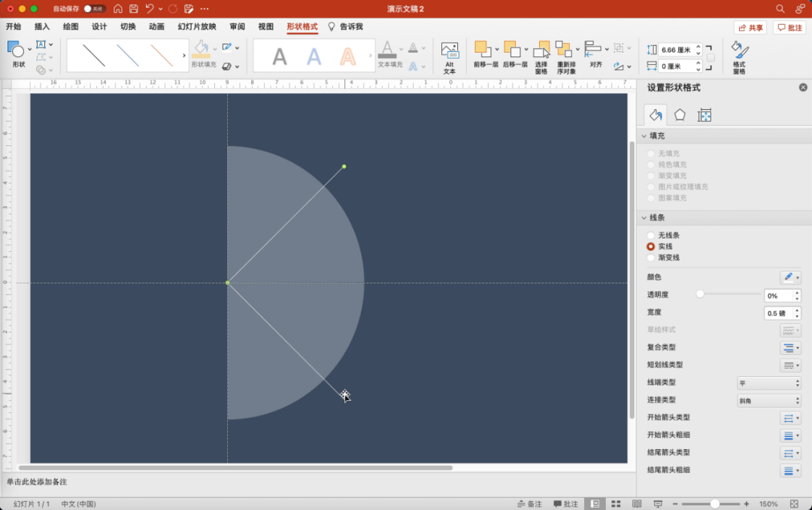This screenshot has width=812, height=510.
Task: Fit slide to window icon
Action: click(x=795, y=504)
